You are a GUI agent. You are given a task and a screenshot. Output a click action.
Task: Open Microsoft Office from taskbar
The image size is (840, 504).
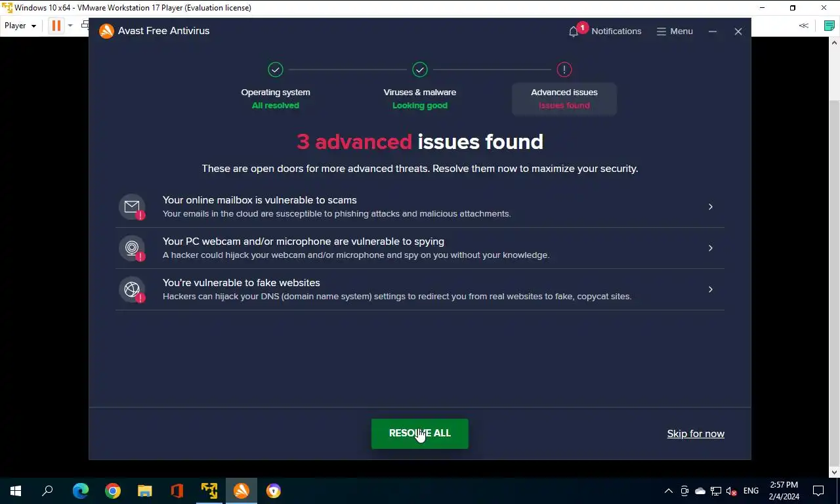click(x=177, y=491)
